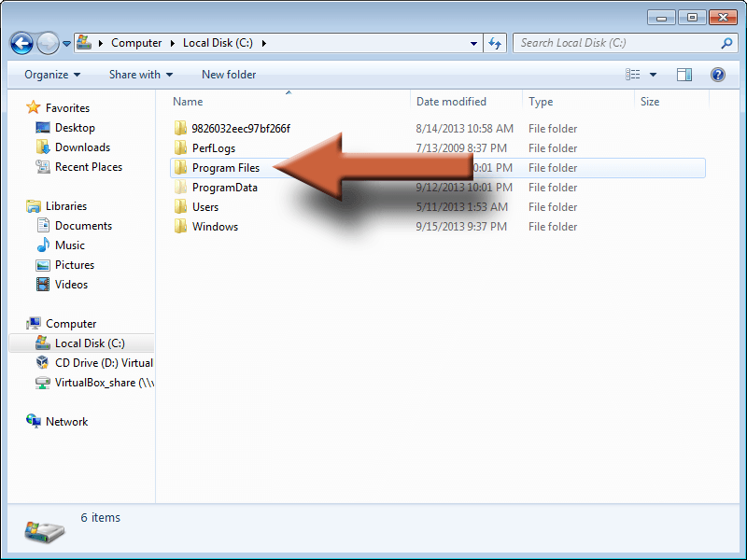747x560 pixels.
Task: Select Local Disk (C:) in navigation pane
Action: [x=90, y=343]
